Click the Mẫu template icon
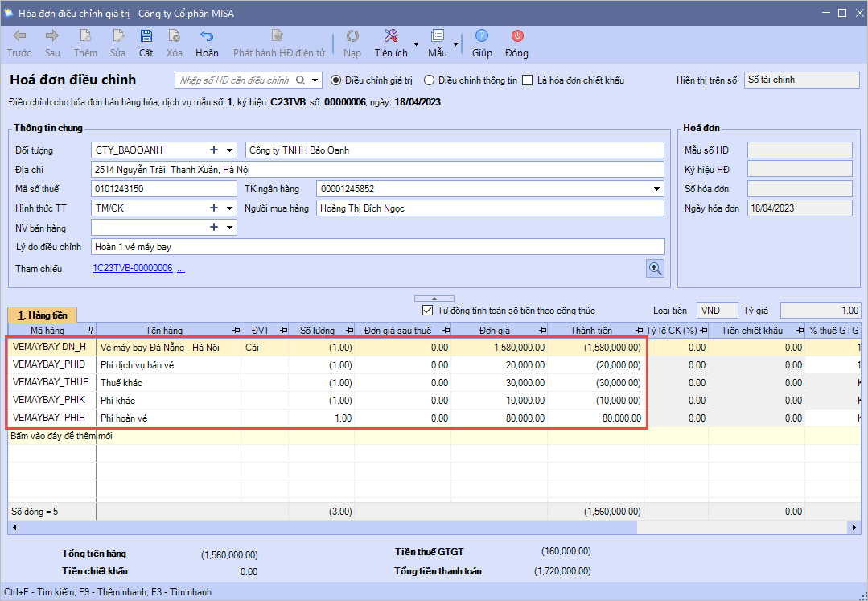Image resolution: width=868 pixels, height=601 pixels. 437,36
